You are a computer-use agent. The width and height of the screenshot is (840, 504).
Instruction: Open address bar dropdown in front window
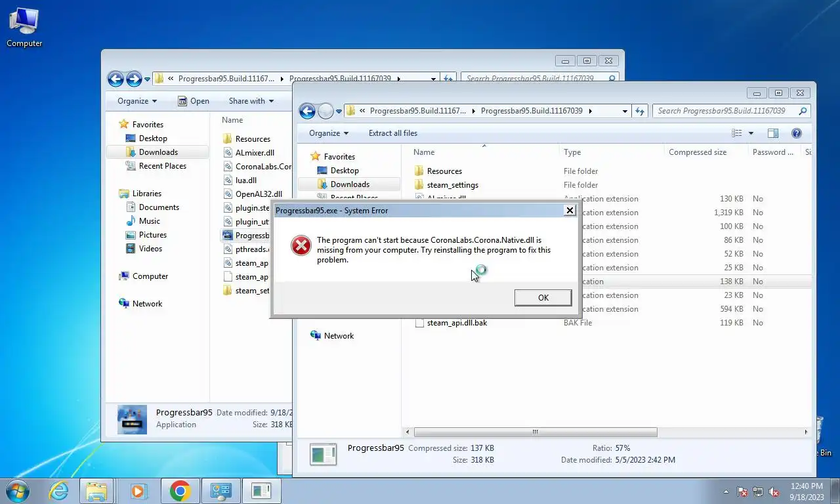625,112
